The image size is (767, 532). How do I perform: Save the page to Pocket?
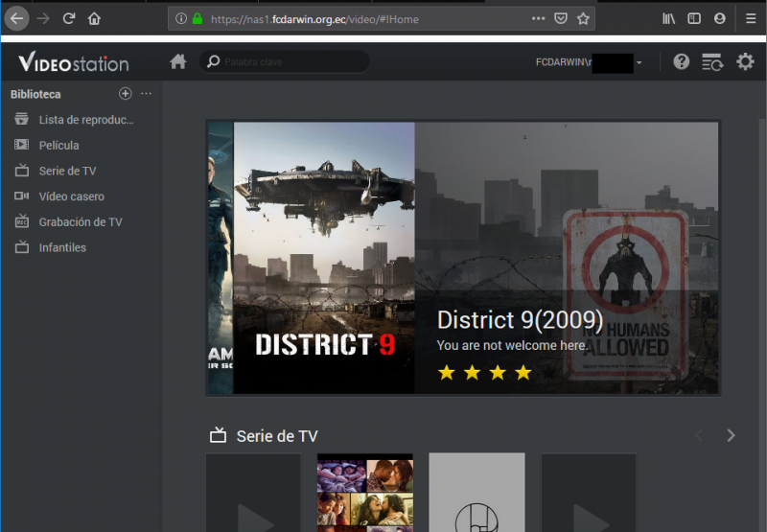[561, 18]
